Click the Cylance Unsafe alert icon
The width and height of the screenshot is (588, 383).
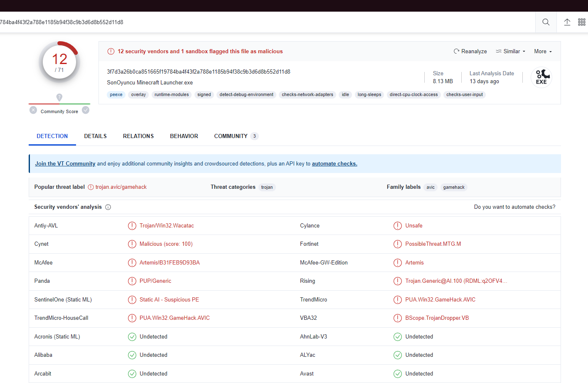[398, 226]
